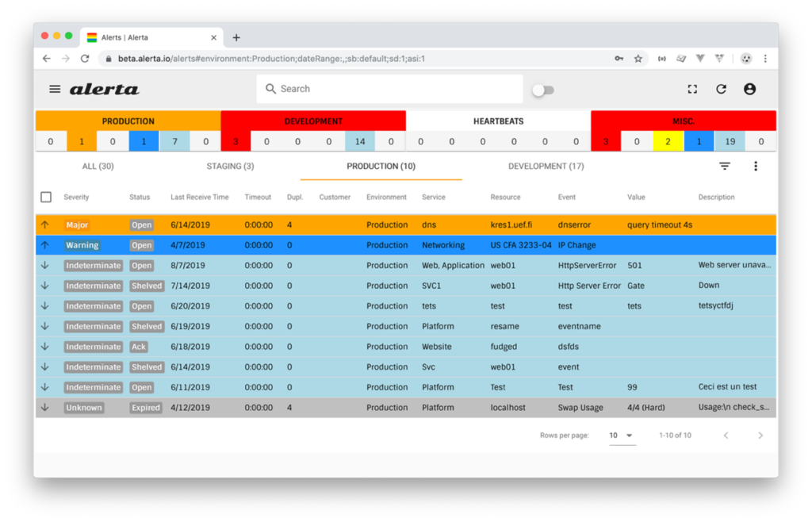Viewport: 812px width, 522px height.
Task: Select the yellow count 2 cell under MISC
Action: tap(668, 141)
